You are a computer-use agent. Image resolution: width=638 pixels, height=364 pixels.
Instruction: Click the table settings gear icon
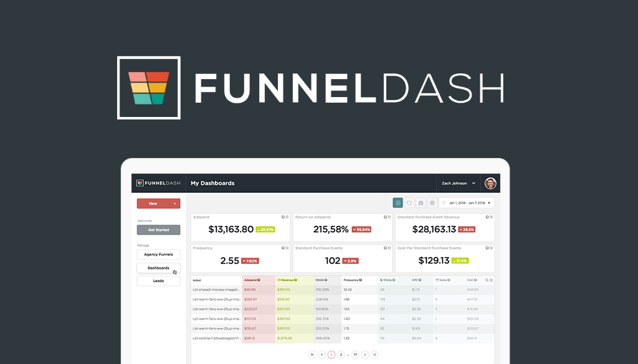tap(491, 280)
